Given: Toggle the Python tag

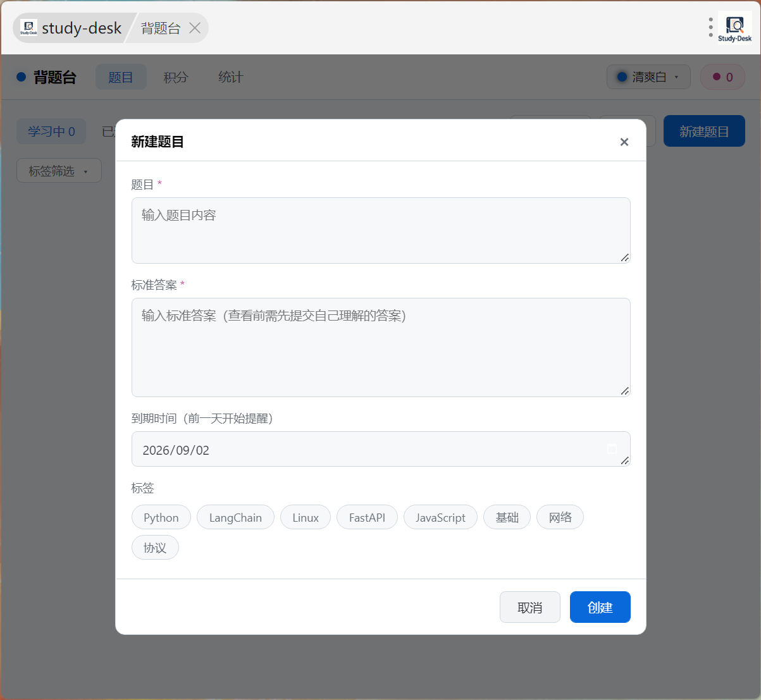Looking at the screenshot, I should pos(161,517).
